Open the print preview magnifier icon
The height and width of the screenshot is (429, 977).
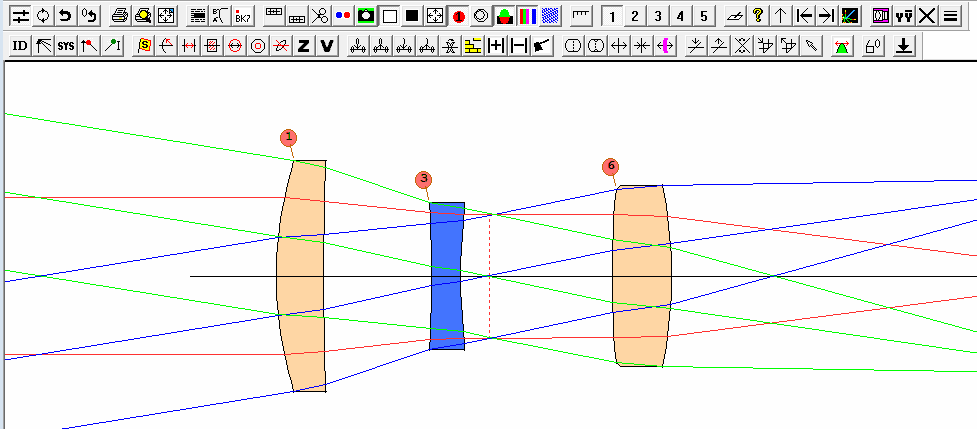pos(143,16)
